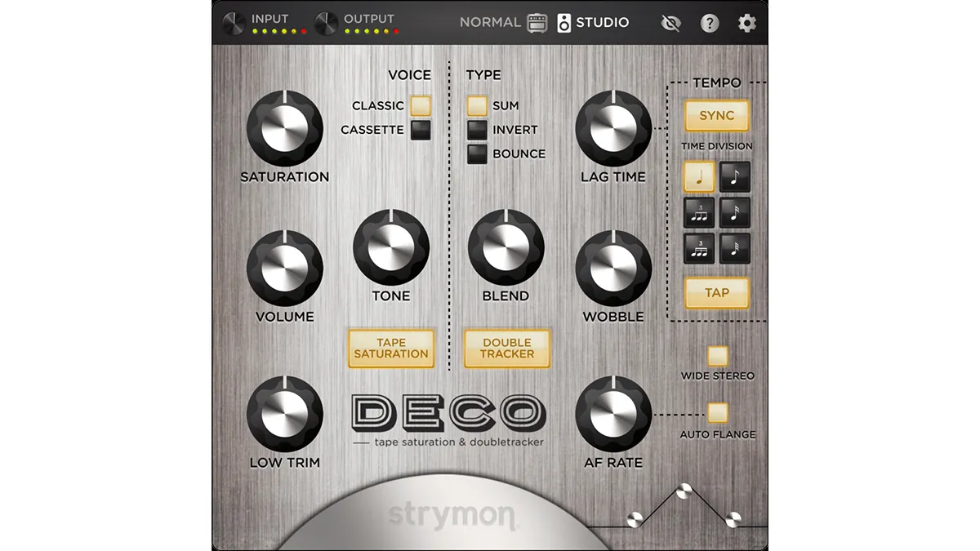
Task: Select the CLASSIC voice switch
Action: pos(421,105)
